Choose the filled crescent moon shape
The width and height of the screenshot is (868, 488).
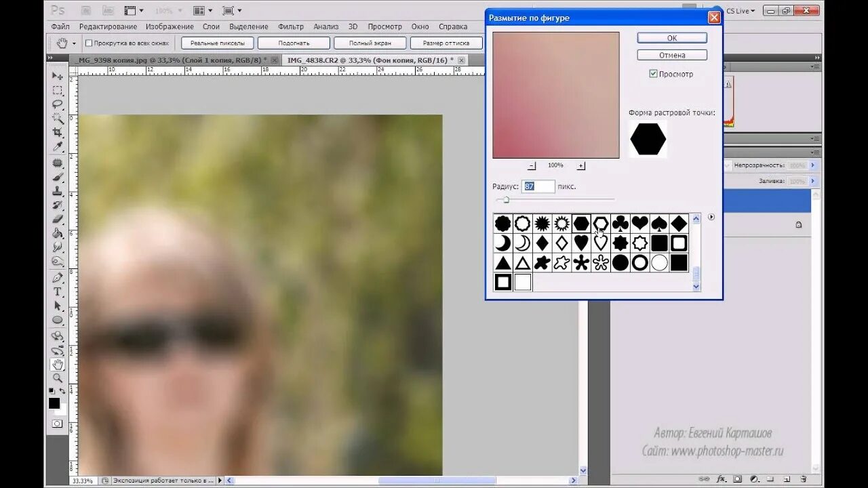(x=502, y=243)
